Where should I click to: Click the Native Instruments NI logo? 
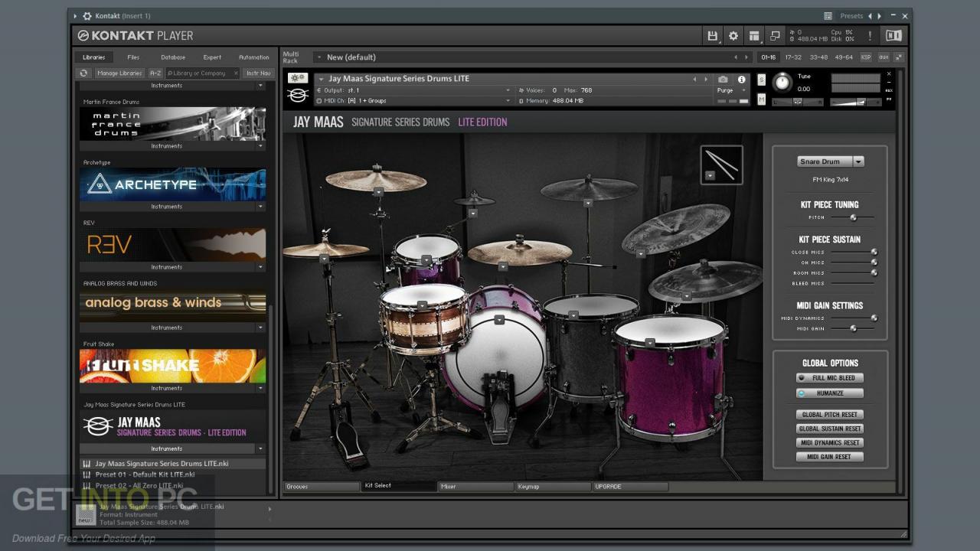893,36
